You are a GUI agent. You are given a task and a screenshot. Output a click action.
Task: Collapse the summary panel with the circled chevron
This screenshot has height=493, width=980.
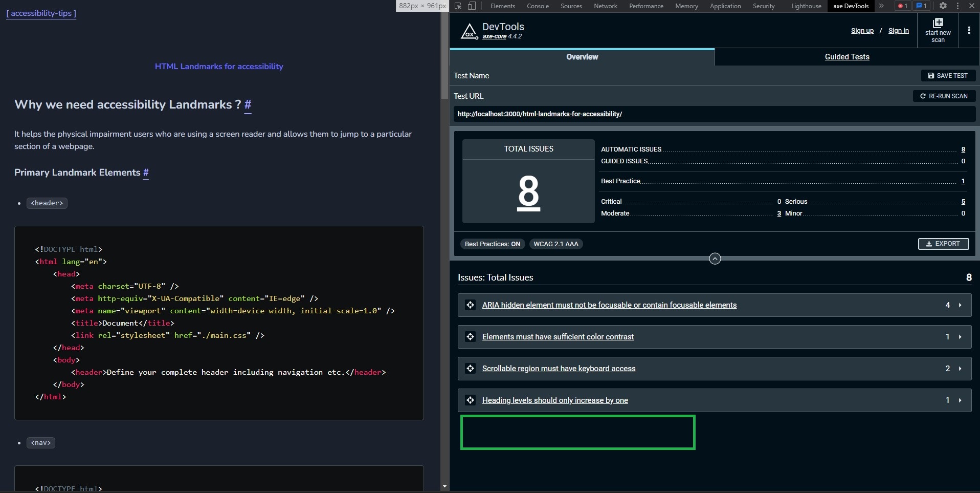coord(715,259)
